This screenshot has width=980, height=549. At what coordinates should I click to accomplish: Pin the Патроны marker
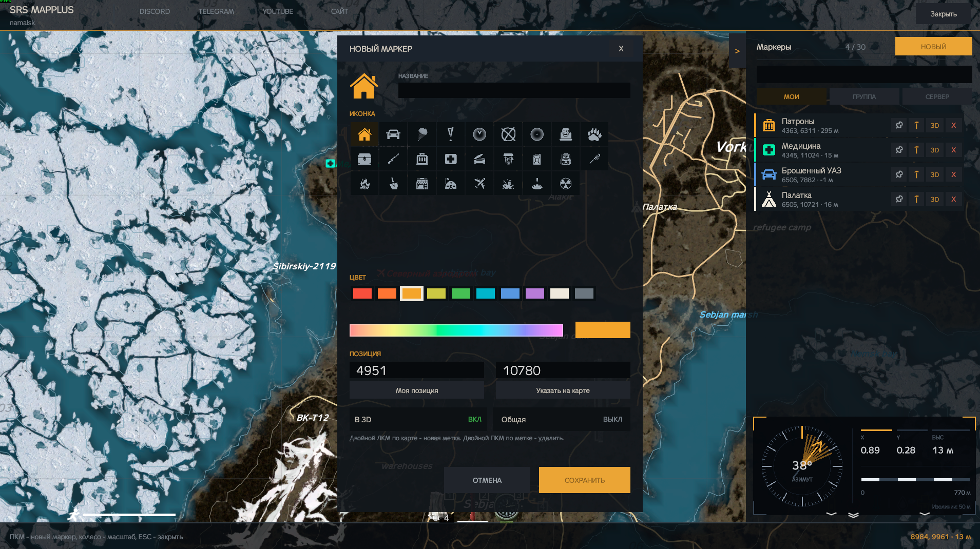(x=899, y=125)
